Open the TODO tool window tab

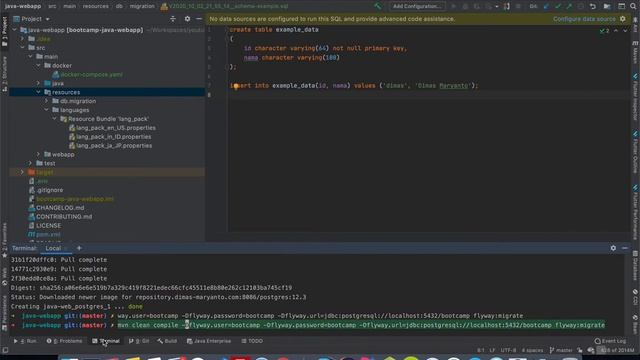(x=252, y=341)
